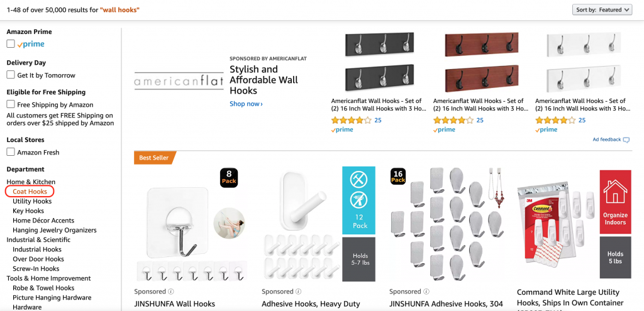Click the Best Seller badge
Screen dimensions: 644x311
(x=154, y=158)
